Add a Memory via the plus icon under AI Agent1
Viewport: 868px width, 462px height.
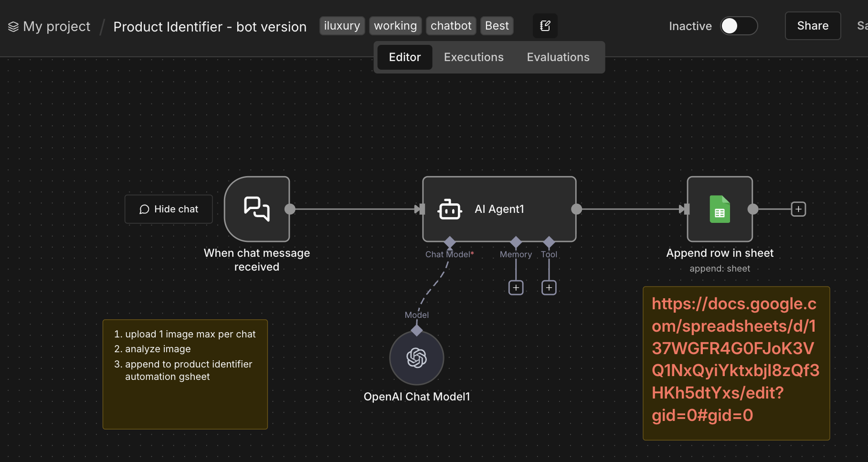516,287
